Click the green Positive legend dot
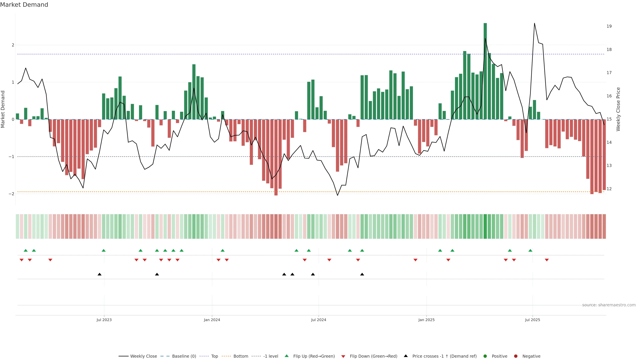Image resolution: width=644 pixels, height=362 pixels. pos(485,356)
